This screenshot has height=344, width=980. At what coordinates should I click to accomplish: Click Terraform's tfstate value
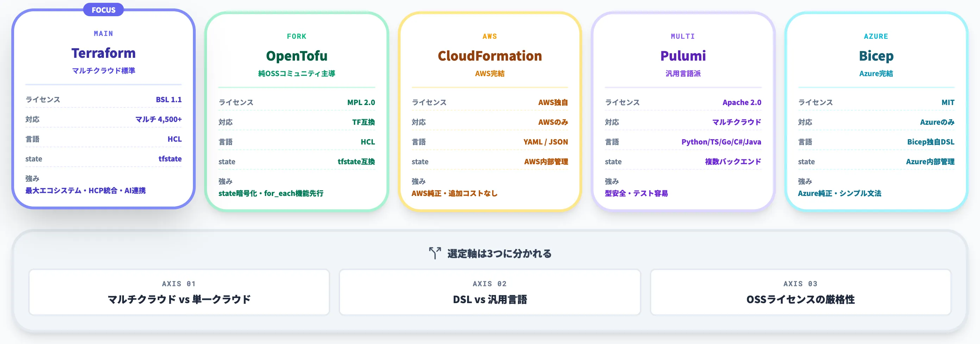[170, 159]
